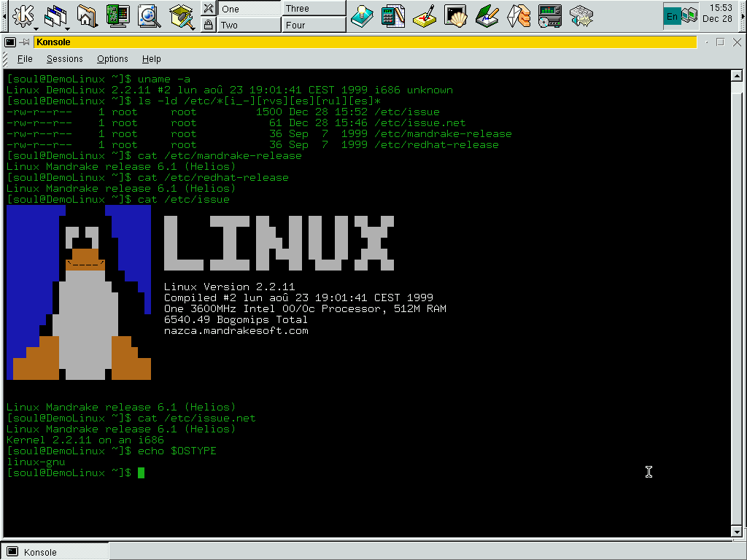The height and width of the screenshot is (560, 747).
Task: Collapse the panel using its right edge handle
Action: 742,16
